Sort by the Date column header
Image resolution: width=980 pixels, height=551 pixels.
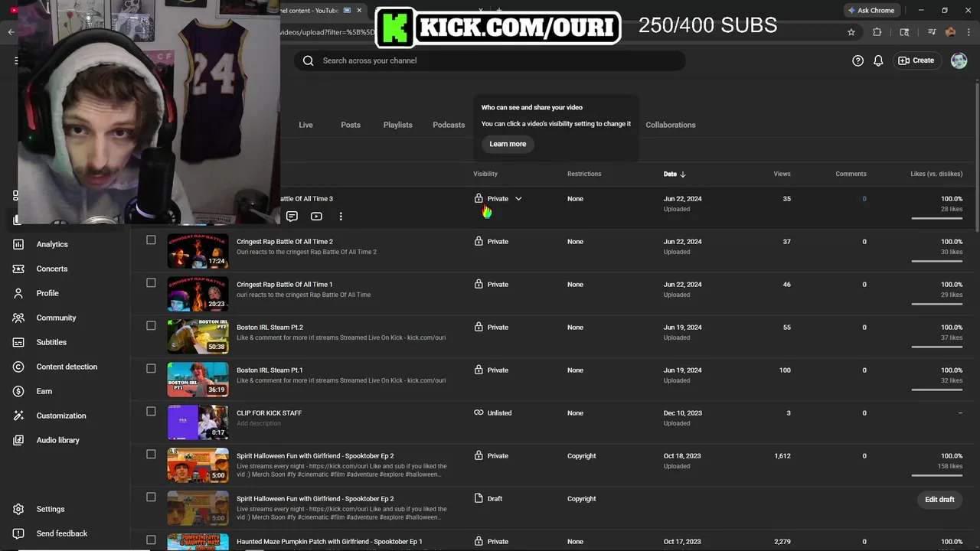(x=675, y=174)
